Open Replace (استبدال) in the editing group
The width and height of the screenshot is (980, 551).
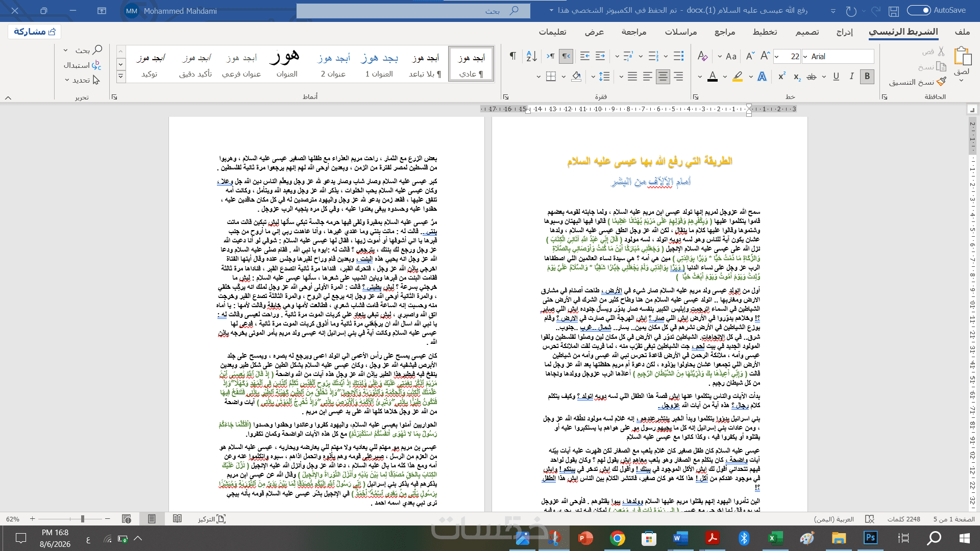tap(83, 65)
